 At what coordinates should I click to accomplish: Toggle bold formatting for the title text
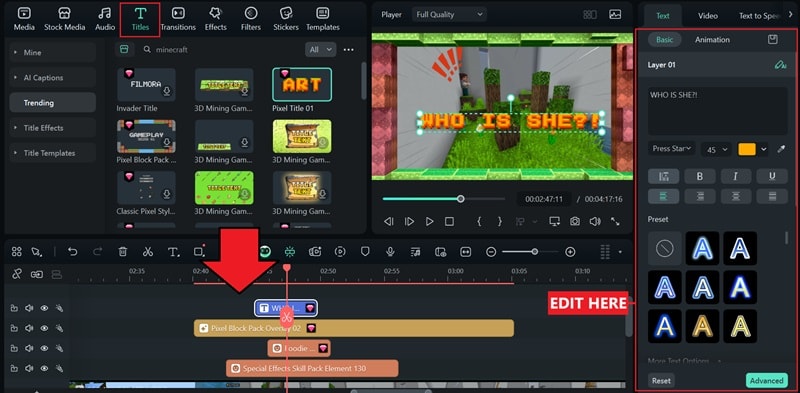pos(699,176)
